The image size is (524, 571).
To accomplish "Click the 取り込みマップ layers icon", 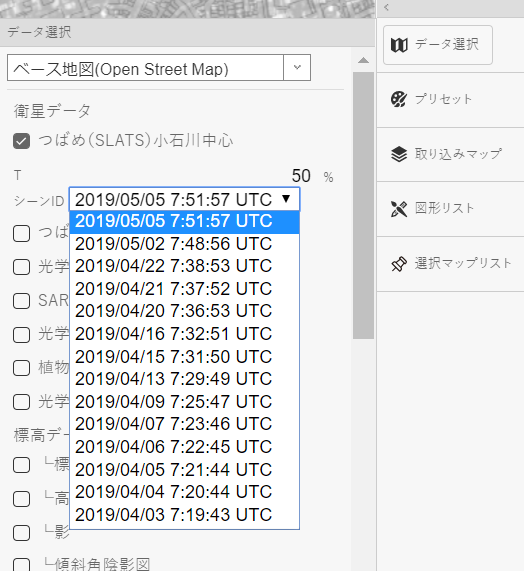I will point(399,154).
